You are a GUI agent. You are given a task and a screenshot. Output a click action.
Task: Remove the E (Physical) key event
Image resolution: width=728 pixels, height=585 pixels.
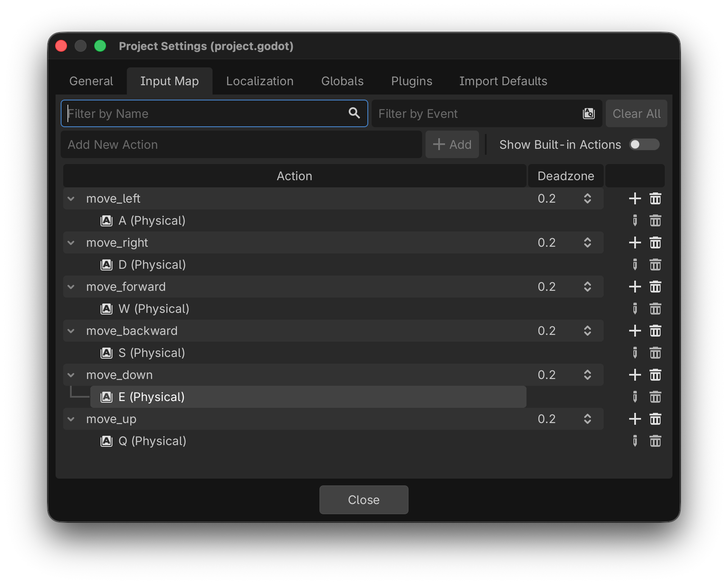[x=655, y=397]
